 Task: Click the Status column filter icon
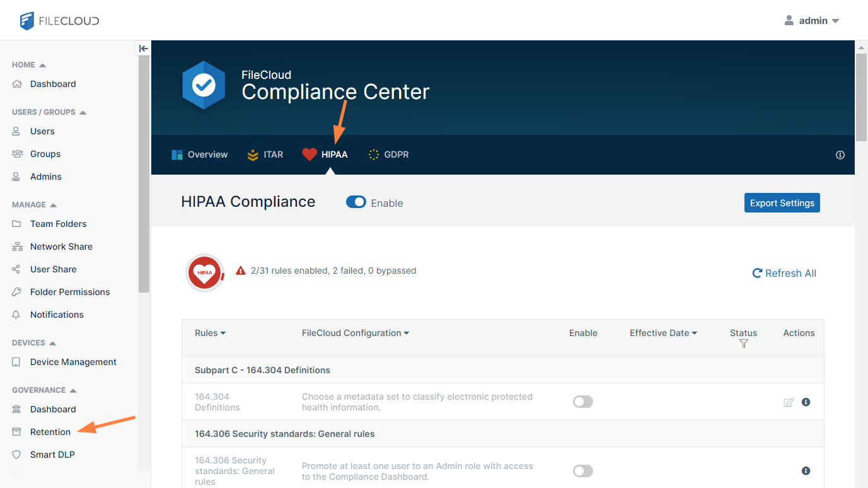pyautogui.click(x=743, y=344)
